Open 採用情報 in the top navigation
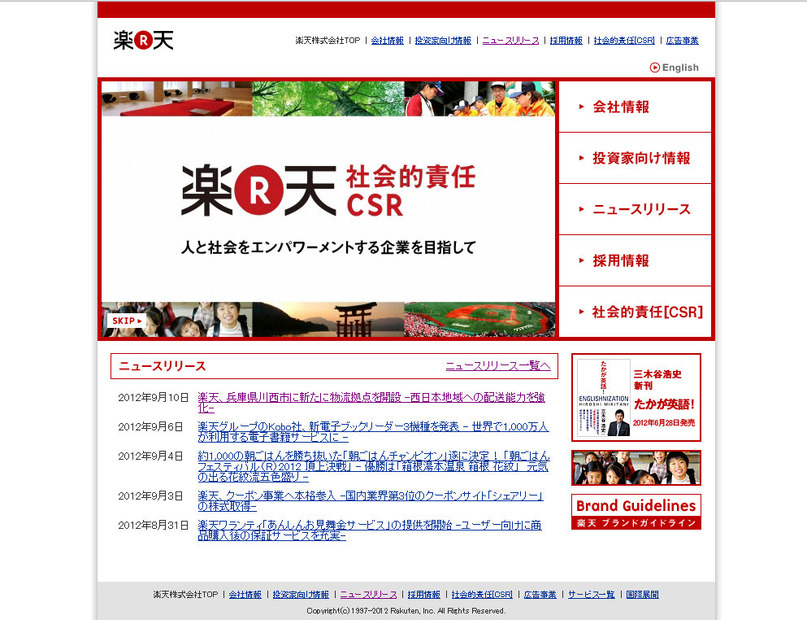 tap(566, 41)
